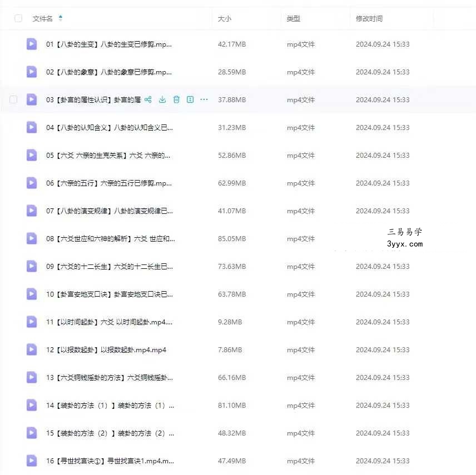Click the size value 66.16MB

[232, 378]
